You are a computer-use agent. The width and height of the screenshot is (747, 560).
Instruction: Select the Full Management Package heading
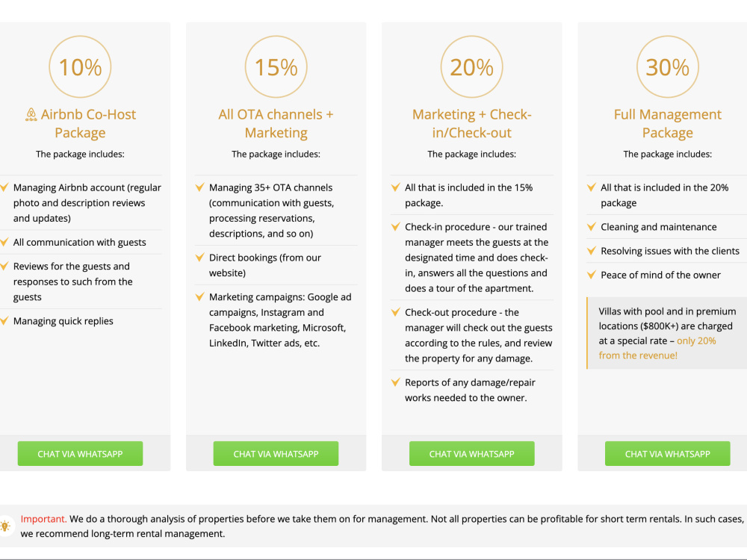point(667,123)
